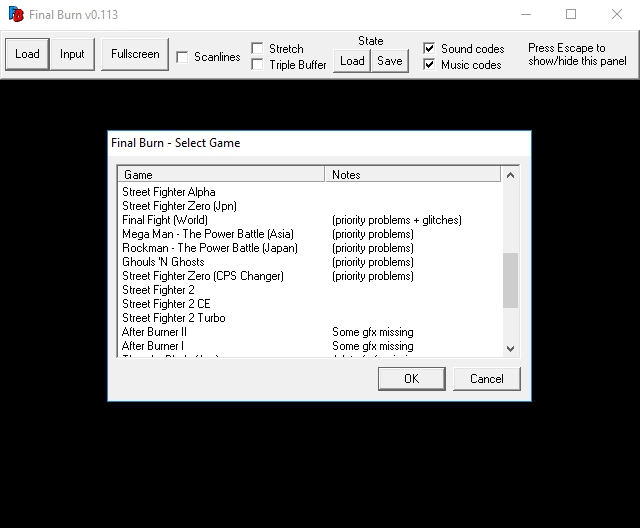The width and height of the screenshot is (640, 528).
Task: Select Ghouls 'N Ghosts game
Action: tap(163, 262)
